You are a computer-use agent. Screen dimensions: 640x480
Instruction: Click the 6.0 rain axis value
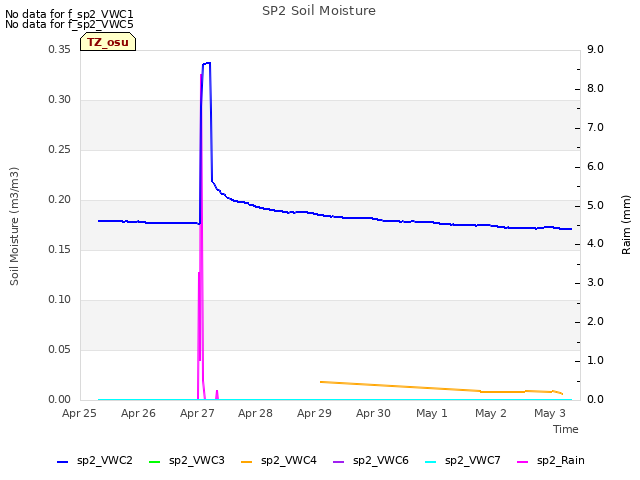coord(596,167)
